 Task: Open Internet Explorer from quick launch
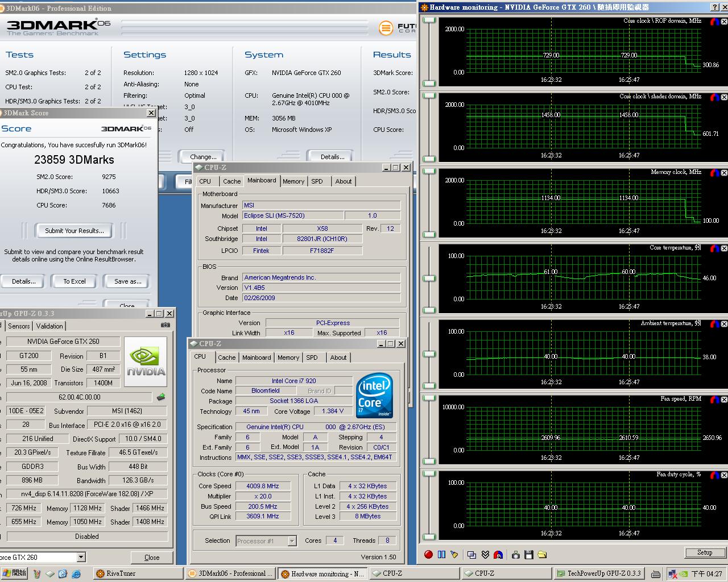[x=76, y=573]
